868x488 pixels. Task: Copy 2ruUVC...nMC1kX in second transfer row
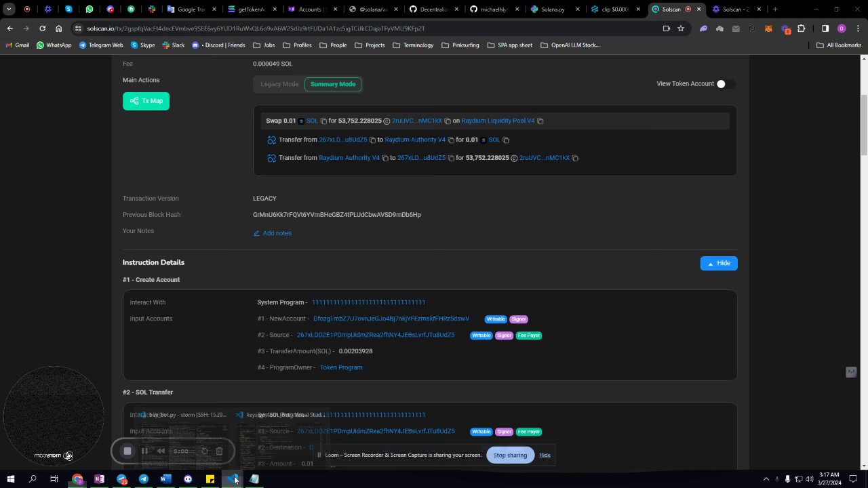point(575,159)
